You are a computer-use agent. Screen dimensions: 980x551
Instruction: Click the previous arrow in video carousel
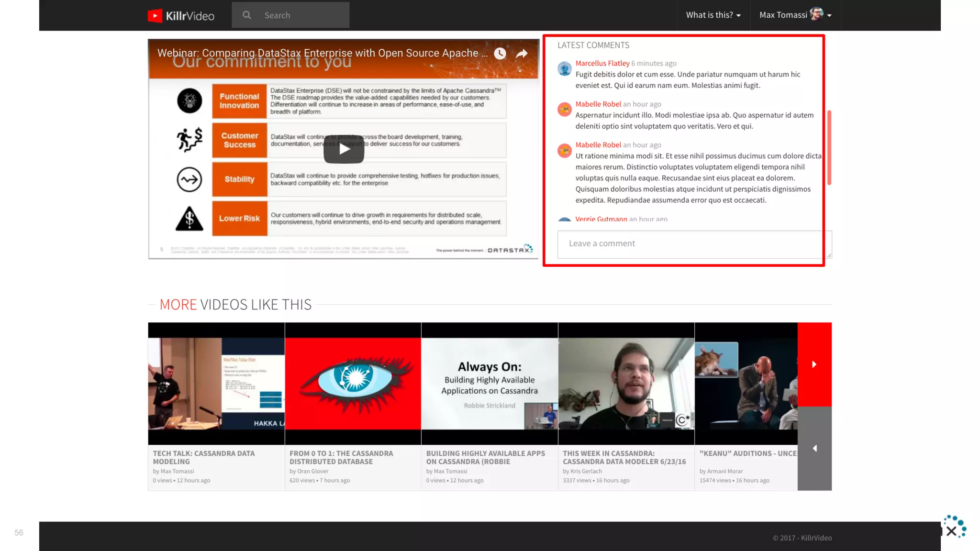(814, 448)
